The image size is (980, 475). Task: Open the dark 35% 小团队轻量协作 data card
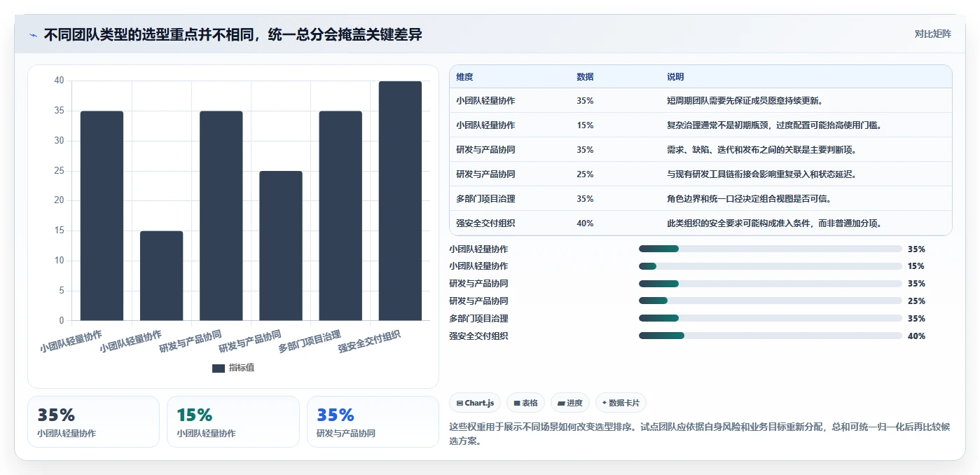(93, 422)
